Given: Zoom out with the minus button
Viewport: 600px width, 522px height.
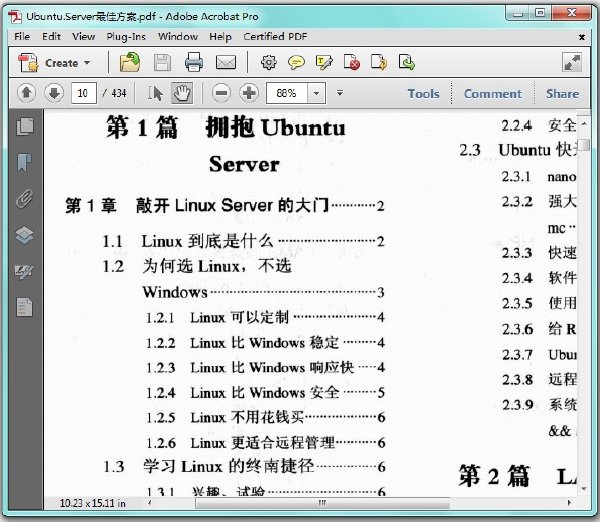Looking at the screenshot, I should click(221, 93).
